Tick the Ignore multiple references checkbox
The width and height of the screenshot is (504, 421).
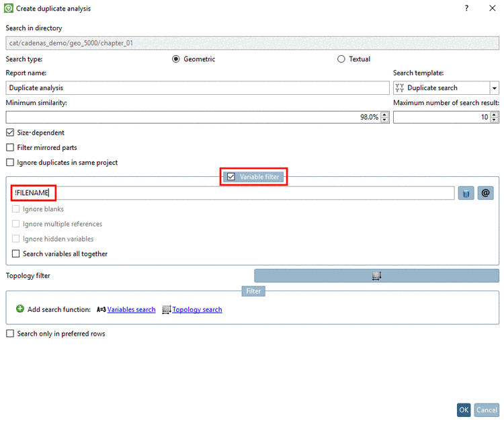pyautogui.click(x=15, y=224)
